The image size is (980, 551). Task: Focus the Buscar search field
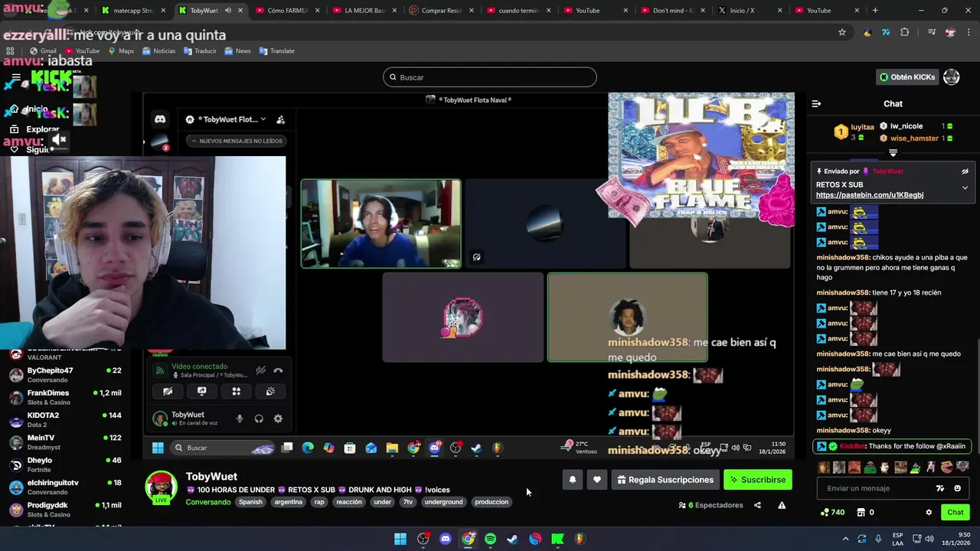tap(490, 77)
